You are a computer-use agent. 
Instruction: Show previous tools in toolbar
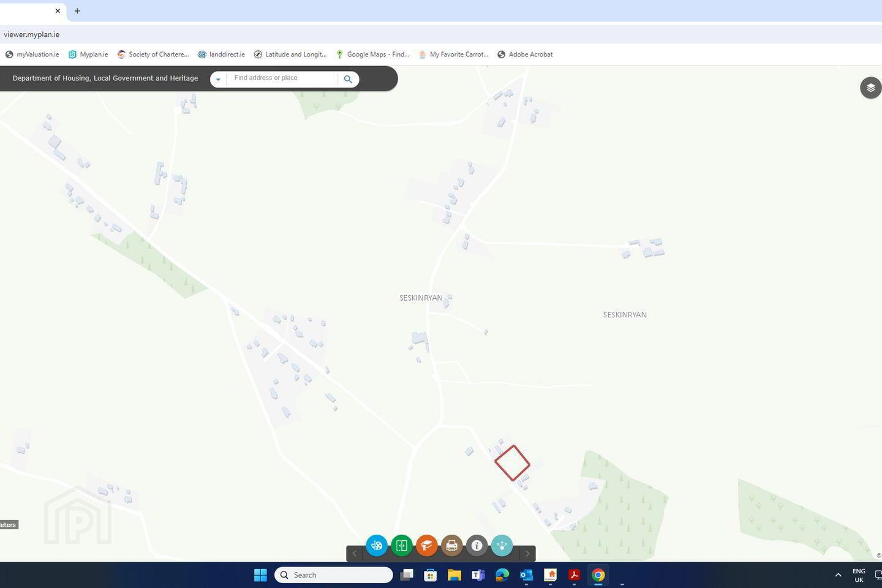click(354, 554)
